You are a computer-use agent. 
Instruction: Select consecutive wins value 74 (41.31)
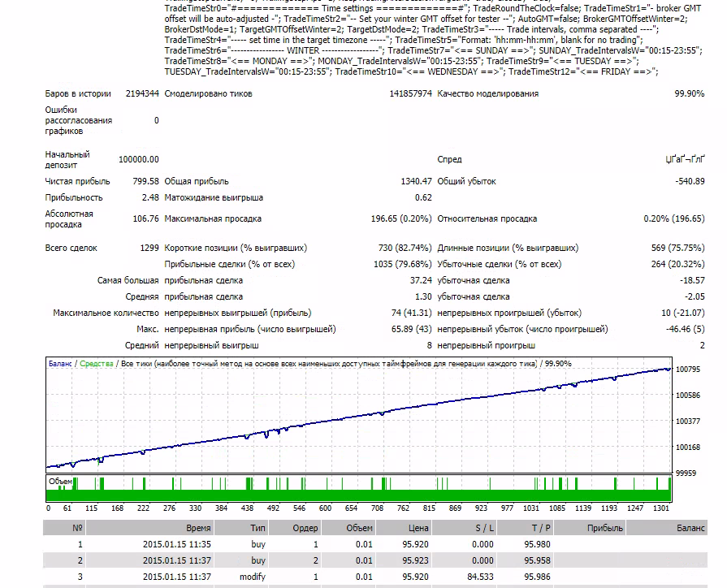412,313
